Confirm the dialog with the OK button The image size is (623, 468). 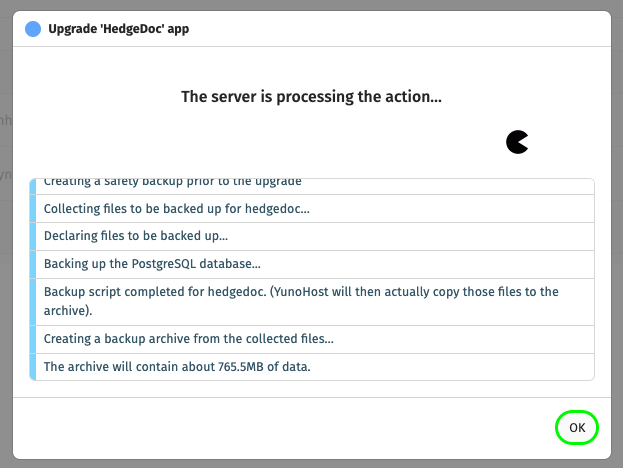pyautogui.click(x=577, y=427)
